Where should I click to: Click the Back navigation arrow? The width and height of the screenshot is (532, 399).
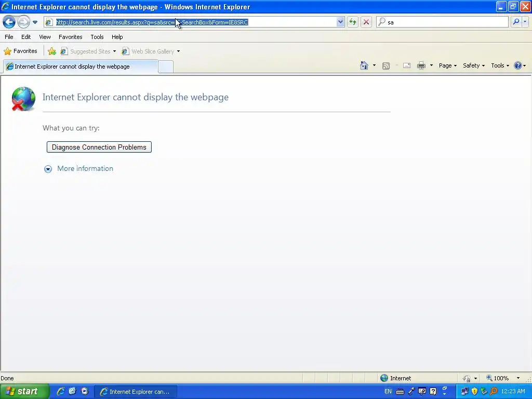(9, 22)
